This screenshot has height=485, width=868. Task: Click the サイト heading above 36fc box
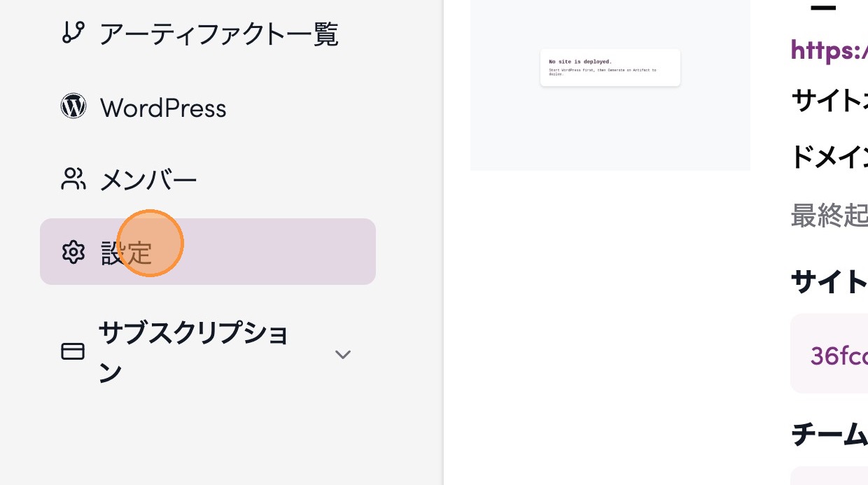pyautogui.click(x=829, y=281)
